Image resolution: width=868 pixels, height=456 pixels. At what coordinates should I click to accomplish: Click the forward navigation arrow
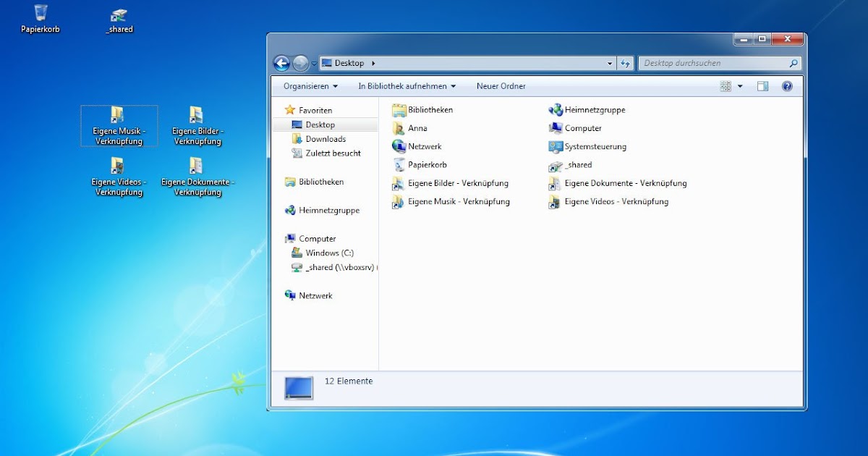tap(301, 63)
